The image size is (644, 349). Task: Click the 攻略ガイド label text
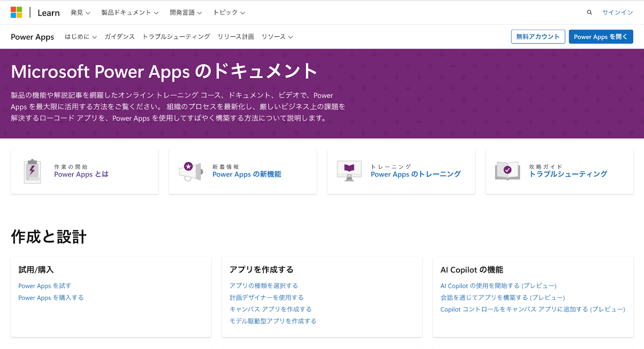(x=546, y=167)
